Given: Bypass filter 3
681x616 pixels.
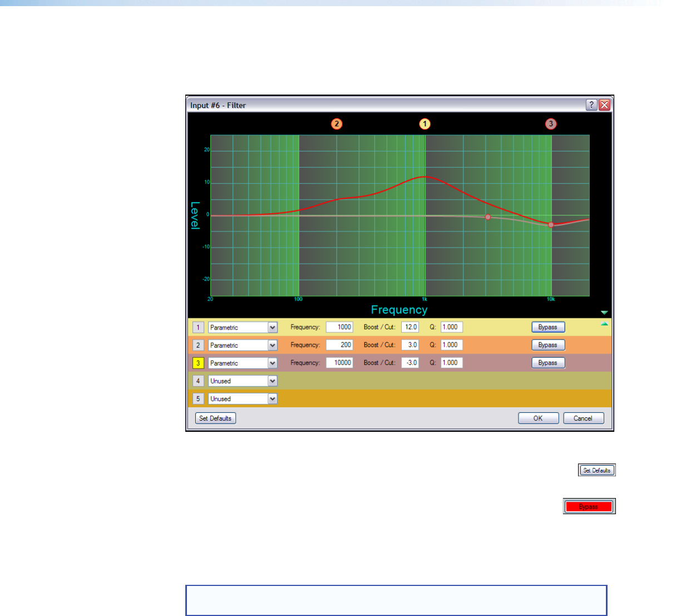Looking at the screenshot, I should pos(548,363).
